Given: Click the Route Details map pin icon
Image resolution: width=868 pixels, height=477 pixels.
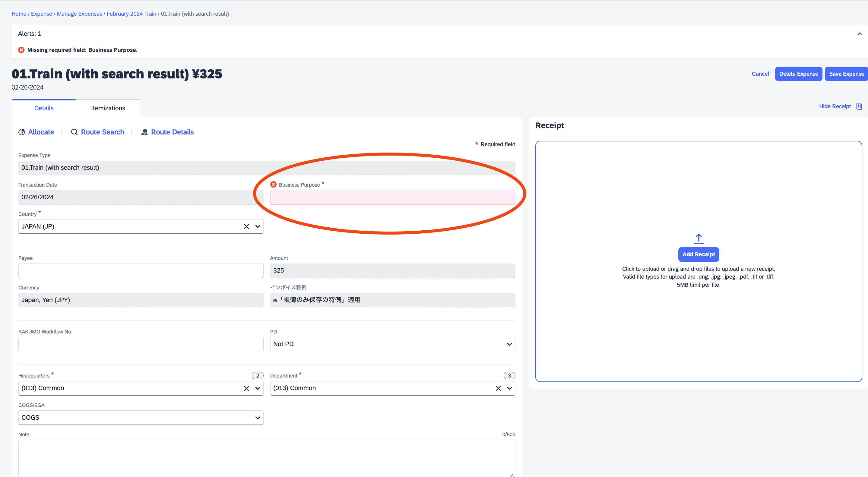Looking at the screenshot, I should 144,132.
